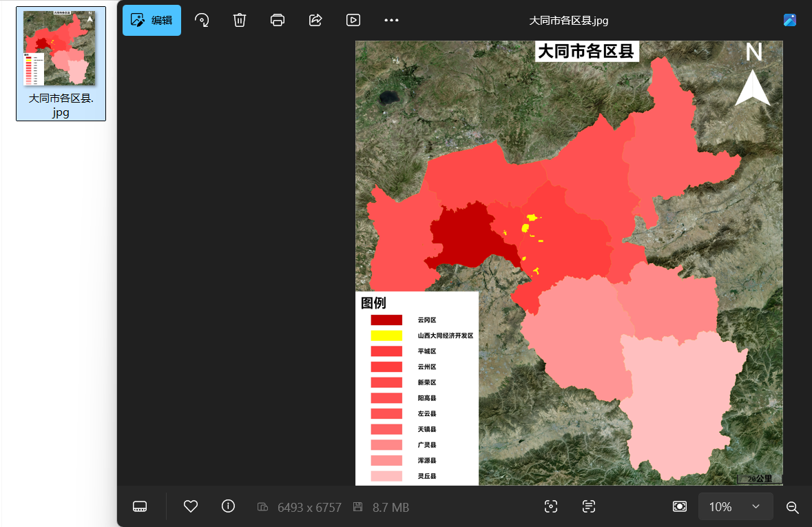Click the yellow swatch in the map legend
Image resolution: width=812 pixels, height=527 pixels.
(x=386, y=335)
